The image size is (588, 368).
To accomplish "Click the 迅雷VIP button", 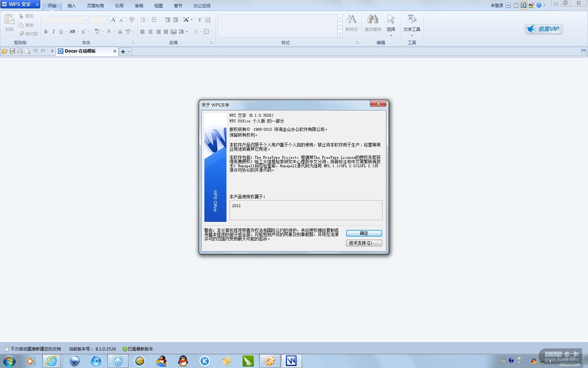I will [x=544, y=29].
